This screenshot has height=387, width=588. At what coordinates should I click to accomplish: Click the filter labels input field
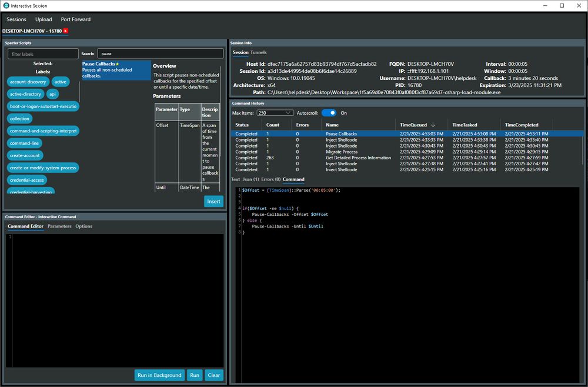pyautogui.click(x=43, y=54)
